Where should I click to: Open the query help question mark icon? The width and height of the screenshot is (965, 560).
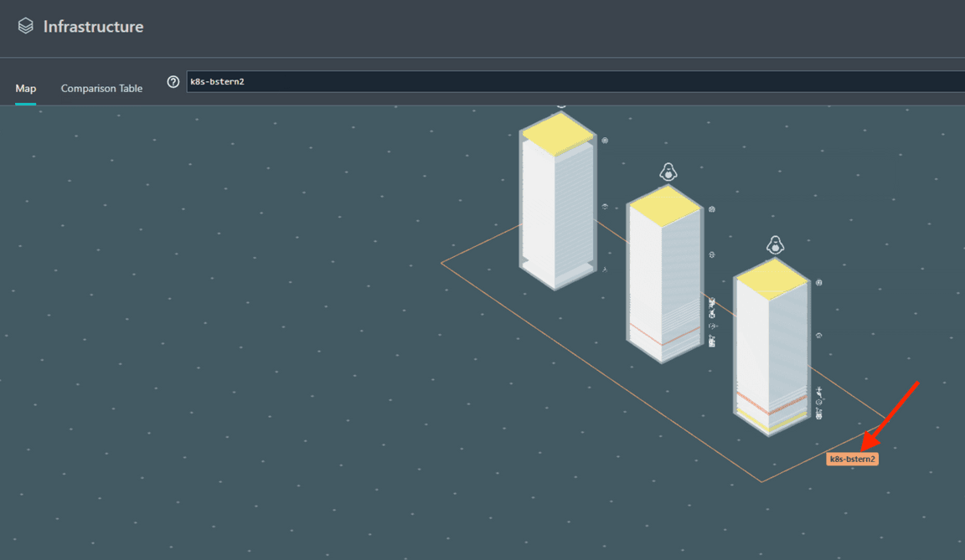tap(173, 82)
